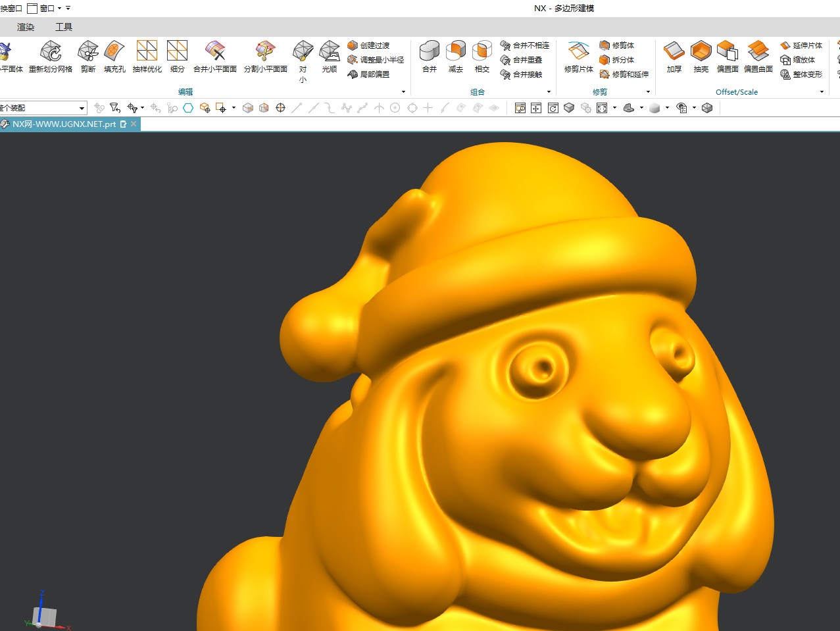The image size is (840, 631).
Task: Select the 修剪体 trim body command
Action: coord(617,45)
